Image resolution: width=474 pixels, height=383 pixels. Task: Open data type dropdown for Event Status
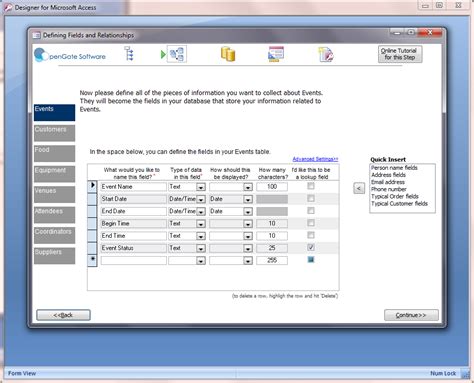(x=201, y=249)
